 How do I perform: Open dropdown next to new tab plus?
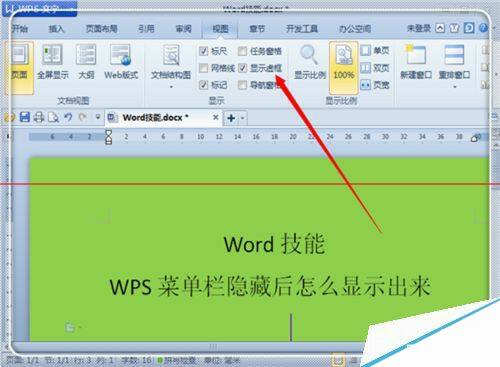pyautogui.click(x=242, y=118)
